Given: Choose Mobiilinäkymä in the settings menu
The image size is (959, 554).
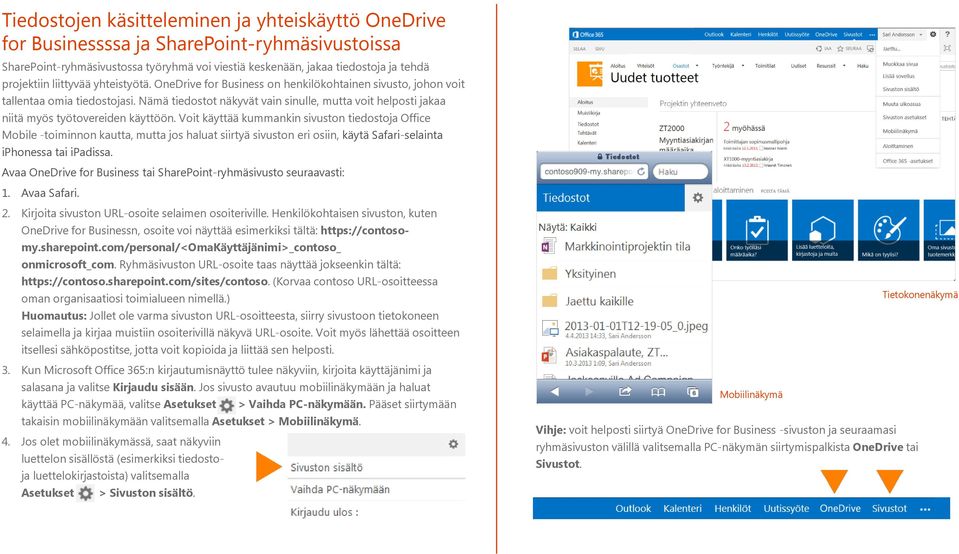Looking at the screenshot, I should (900, 131).
